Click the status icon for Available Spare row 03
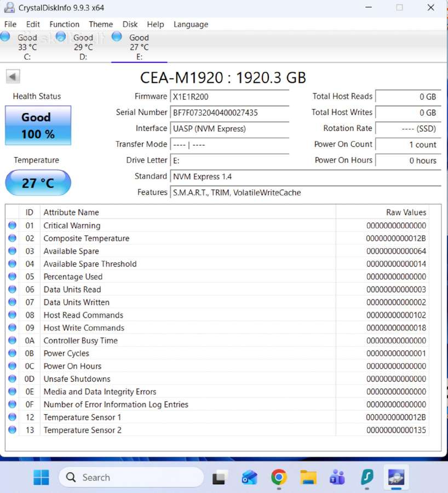 [x=12, y=251]
